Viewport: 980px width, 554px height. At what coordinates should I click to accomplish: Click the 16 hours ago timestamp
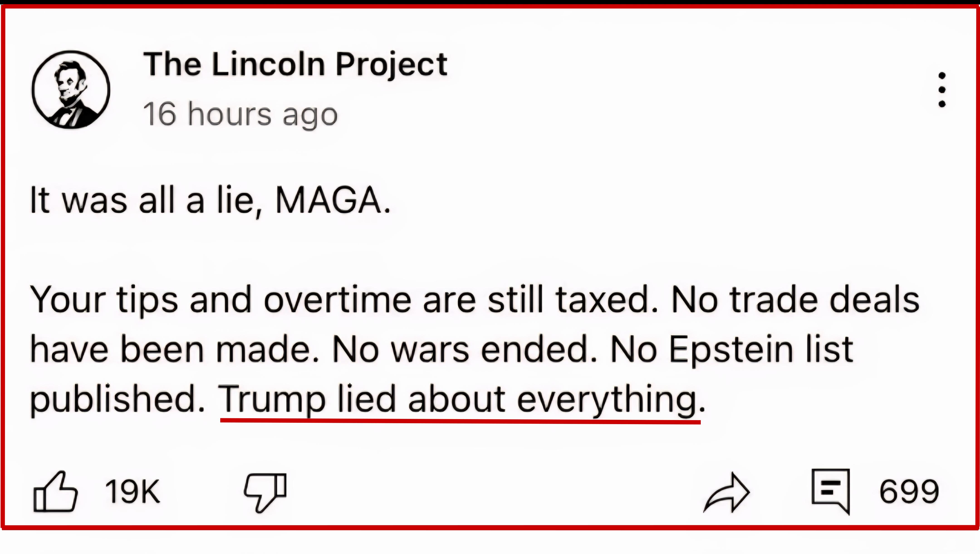[240, 114]
